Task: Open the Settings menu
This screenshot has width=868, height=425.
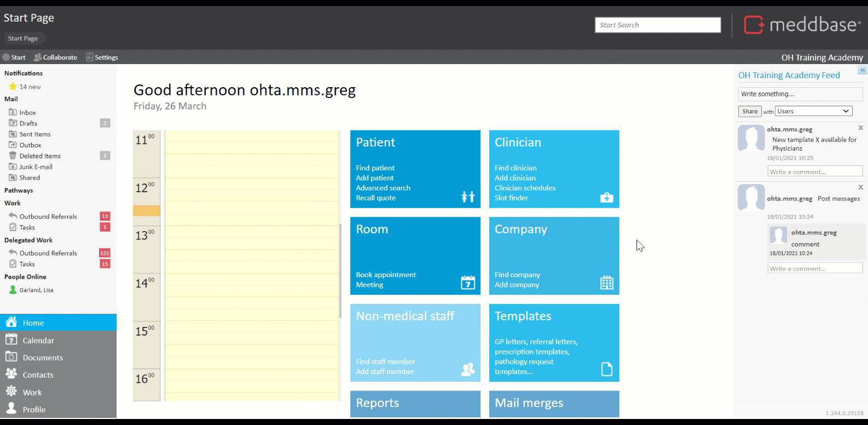Action: tap(102, 58)
